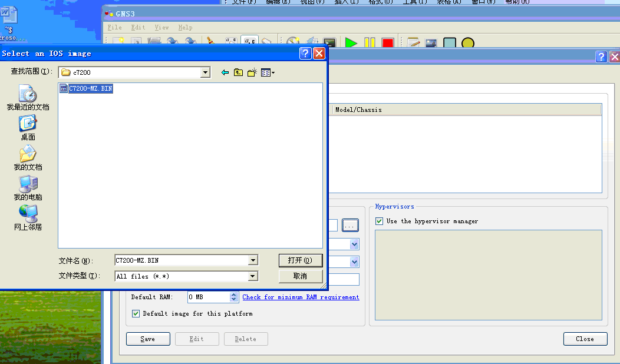Screen dimensions: 620x364
Task: Select the C7200-MZ.BIN file
Action: click(86, 88)
